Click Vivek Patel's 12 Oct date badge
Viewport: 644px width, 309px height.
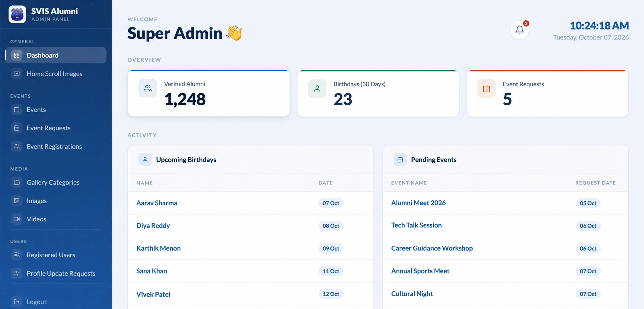331,294
